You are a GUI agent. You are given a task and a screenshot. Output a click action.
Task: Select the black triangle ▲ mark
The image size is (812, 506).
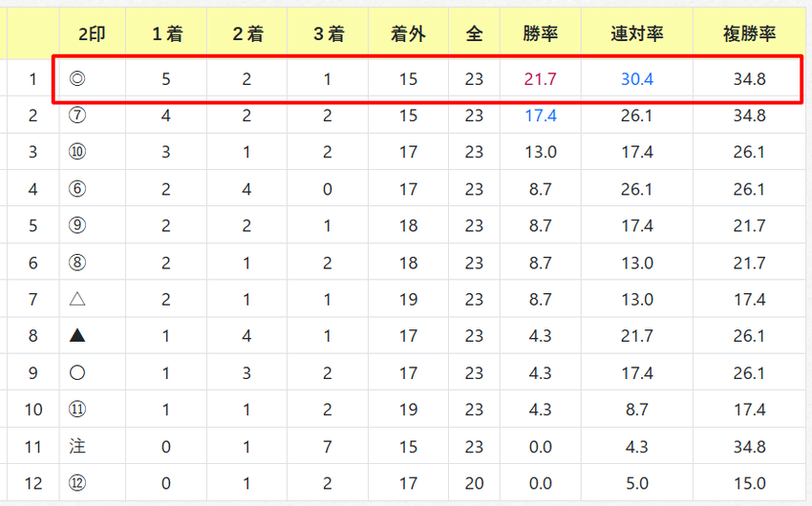point(77,336)
